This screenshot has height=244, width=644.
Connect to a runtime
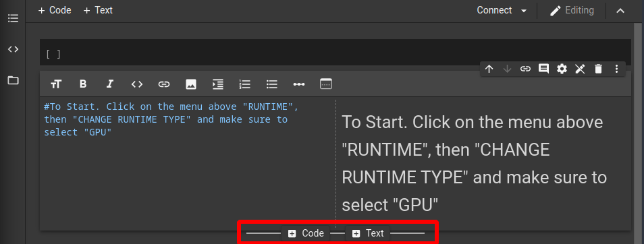[x=494, y=10]
